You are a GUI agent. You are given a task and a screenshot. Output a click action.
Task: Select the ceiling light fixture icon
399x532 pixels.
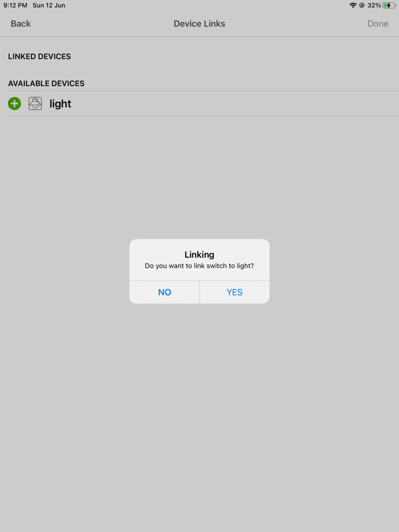click(35, 104)
